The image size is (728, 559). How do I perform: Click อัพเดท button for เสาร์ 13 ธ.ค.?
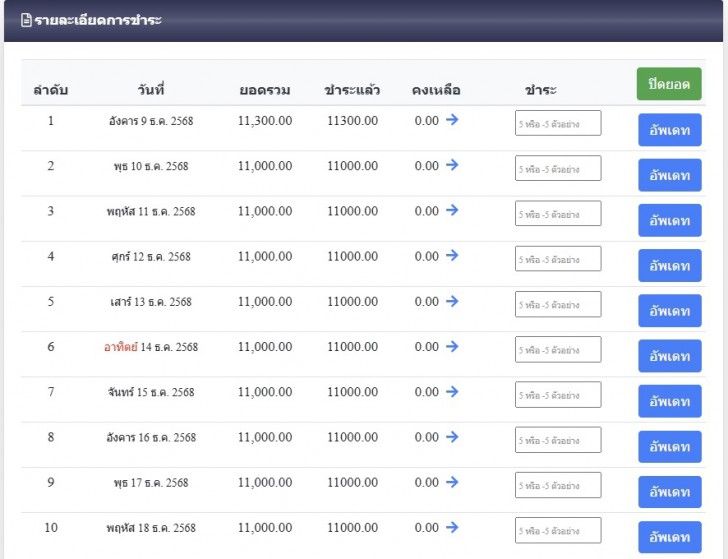[x=670, y=311]
